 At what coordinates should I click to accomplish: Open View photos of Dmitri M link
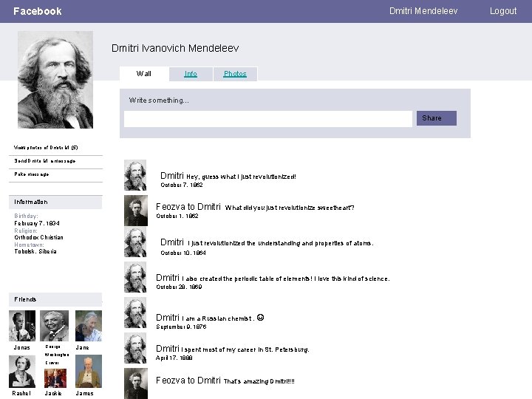(46, 148)
